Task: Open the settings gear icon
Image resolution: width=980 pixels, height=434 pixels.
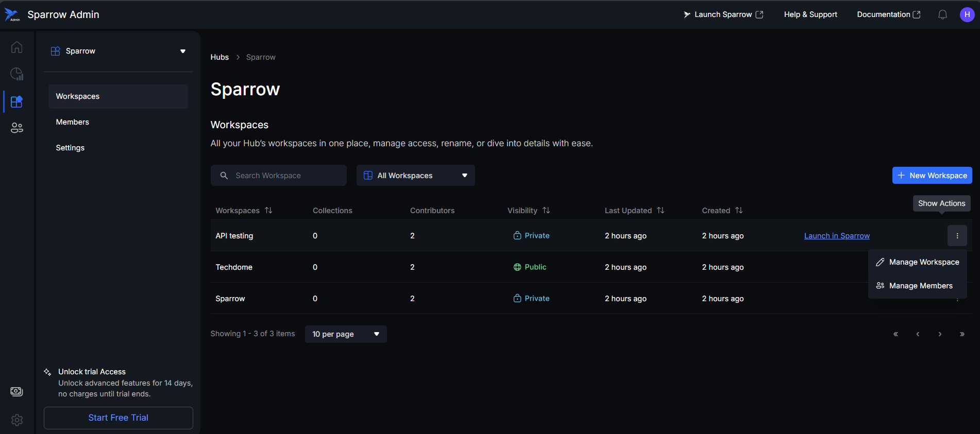Action: [x=16, y=420]
